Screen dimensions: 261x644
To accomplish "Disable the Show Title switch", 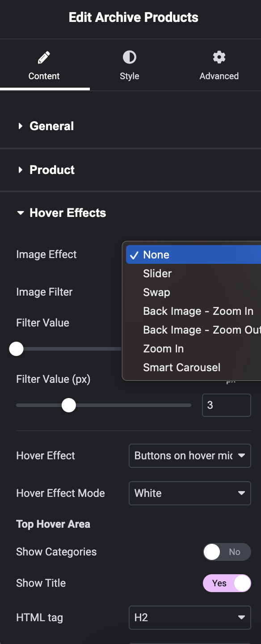I will coord(227,583).
